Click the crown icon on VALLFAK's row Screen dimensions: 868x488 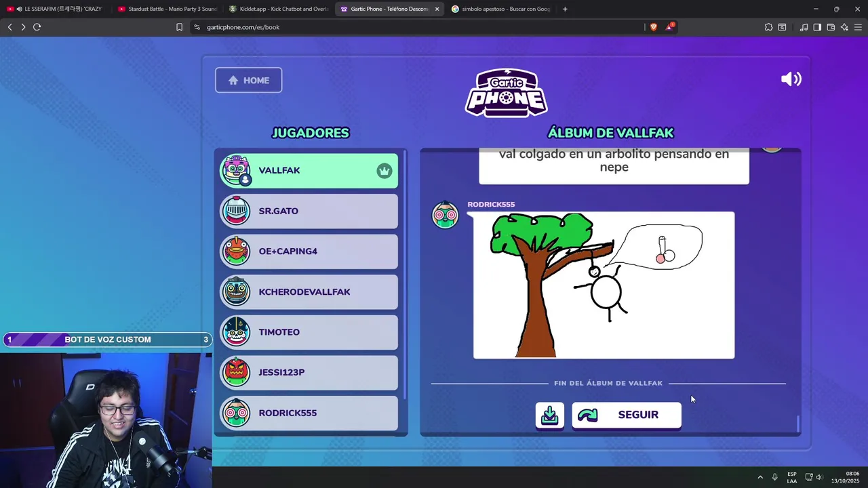tap(384, 171)
